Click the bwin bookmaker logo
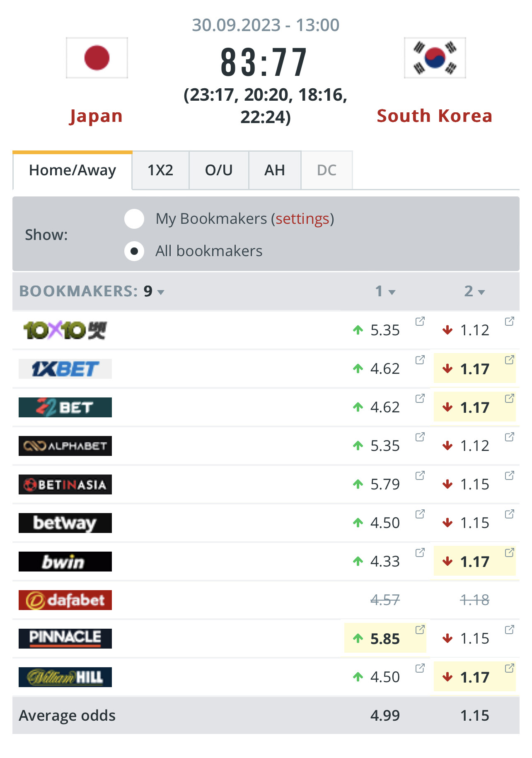 click(65, 562)
